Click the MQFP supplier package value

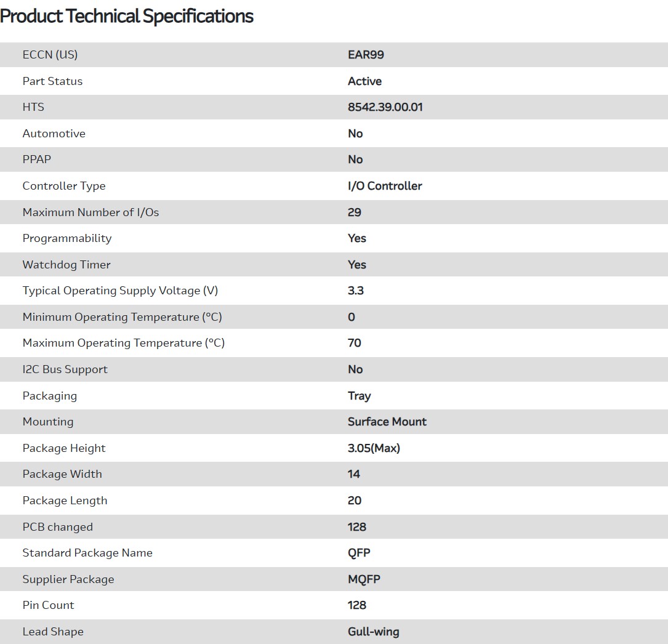tap(364, 579)
